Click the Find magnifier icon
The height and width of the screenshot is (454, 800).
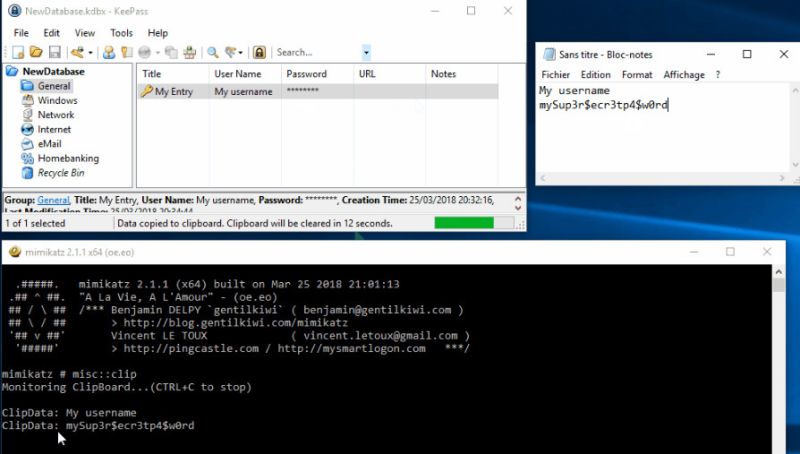[212, 52]
